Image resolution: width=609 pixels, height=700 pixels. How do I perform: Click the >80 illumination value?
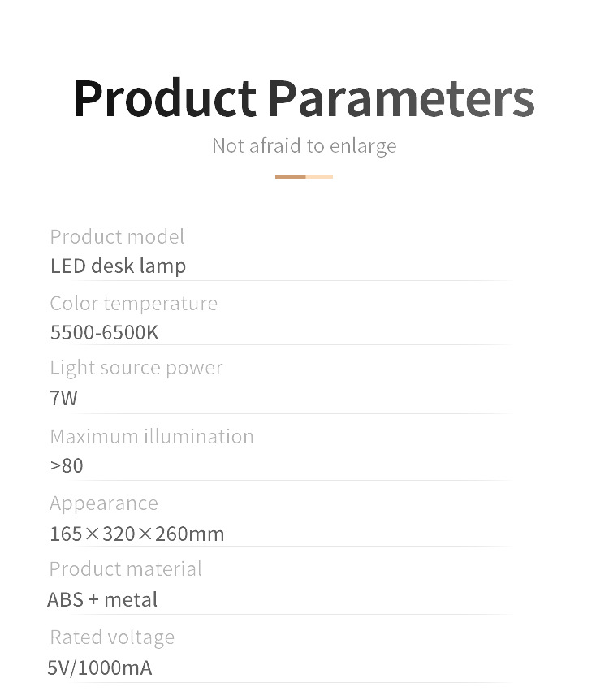[66, 466]
